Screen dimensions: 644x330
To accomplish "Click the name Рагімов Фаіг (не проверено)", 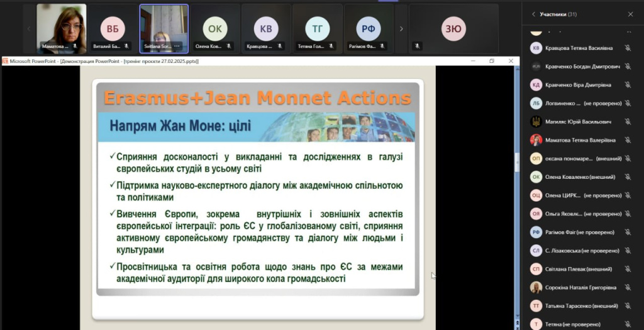I will tap(580, 232).
